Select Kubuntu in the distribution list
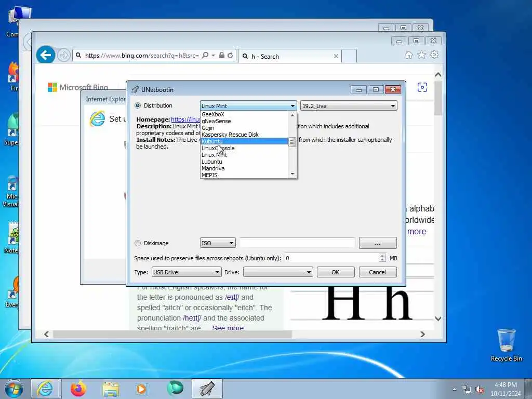Screen dimensions: 532x399 [x=244, y=141]
